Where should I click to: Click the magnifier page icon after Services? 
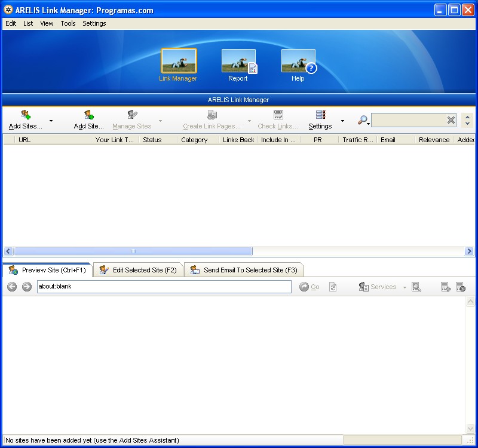pos(416,287)
